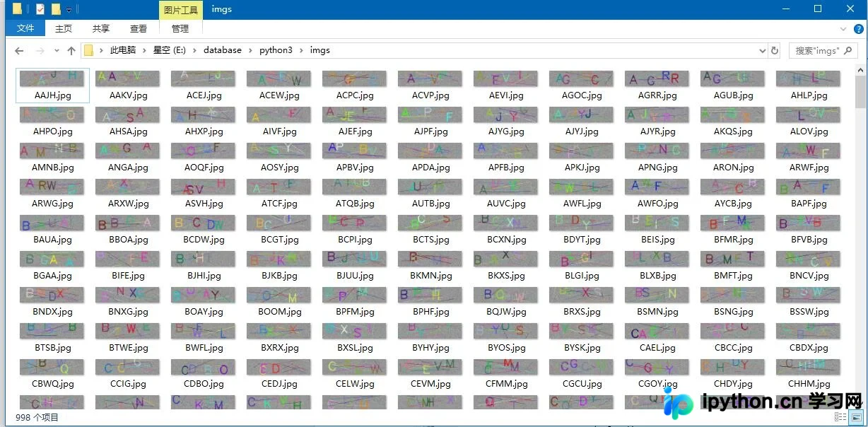Select the AHLP.jpg image file
The image size is (868, 427).
809,85
